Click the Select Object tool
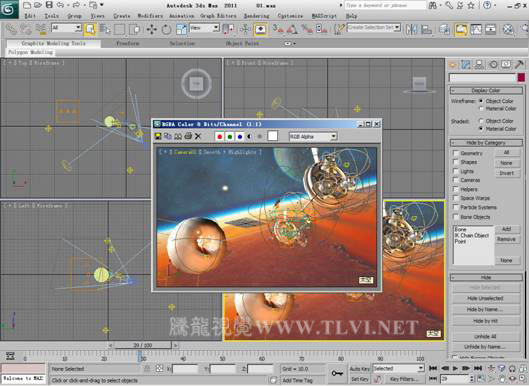Screen dimensions: 529x386 pos(90,30)
